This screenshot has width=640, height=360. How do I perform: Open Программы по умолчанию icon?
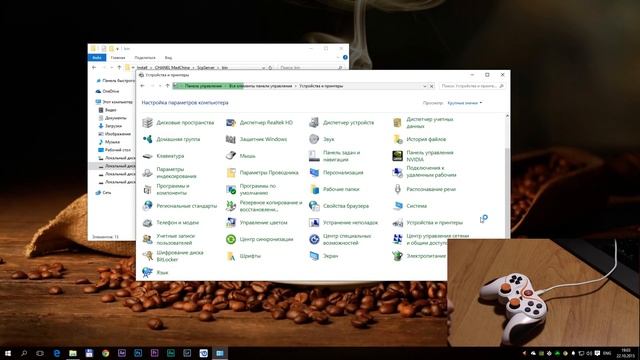tap(231, 189)
